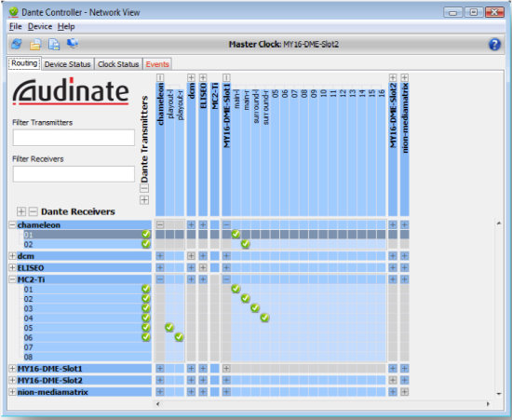This screenshot has height=420, width=512.
Task: Click the playout-l transmit channel label
Action: (169, 104)
